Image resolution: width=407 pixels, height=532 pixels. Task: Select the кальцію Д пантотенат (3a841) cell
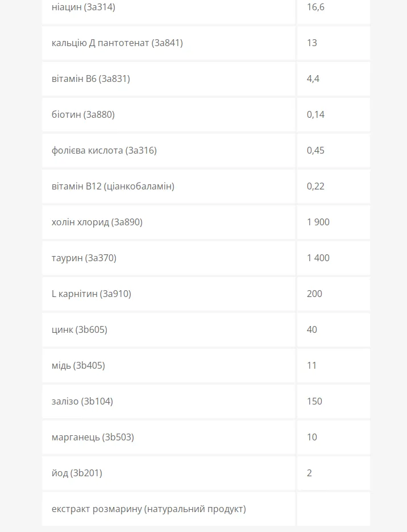point(168,43)
